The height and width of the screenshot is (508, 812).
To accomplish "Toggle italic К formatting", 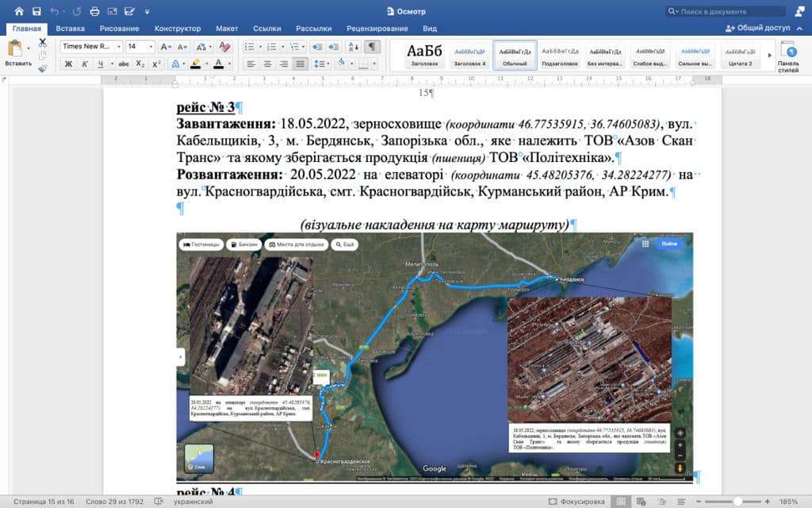I will [x=84, y=63].
